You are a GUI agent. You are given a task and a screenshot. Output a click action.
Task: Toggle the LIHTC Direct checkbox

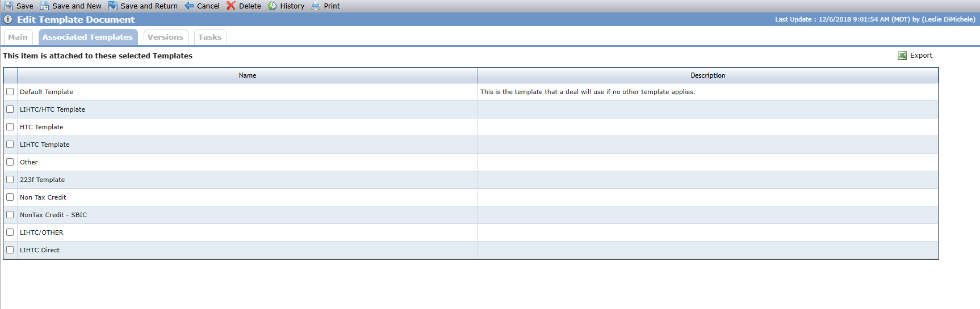[10, 250]
